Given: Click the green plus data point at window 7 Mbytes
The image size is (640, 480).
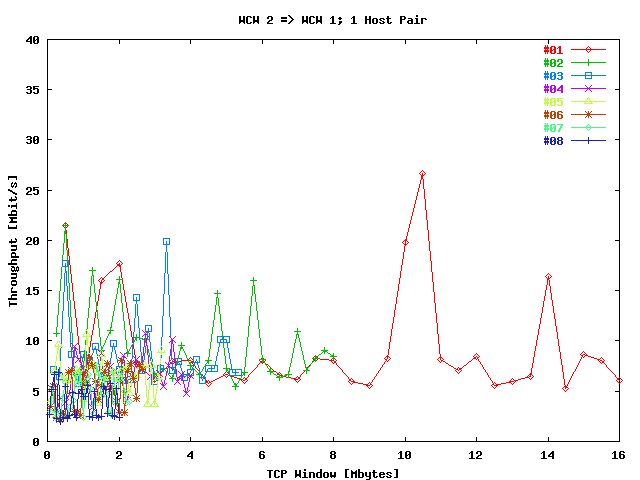Looking at the screenshot, I should click(298, 331).
